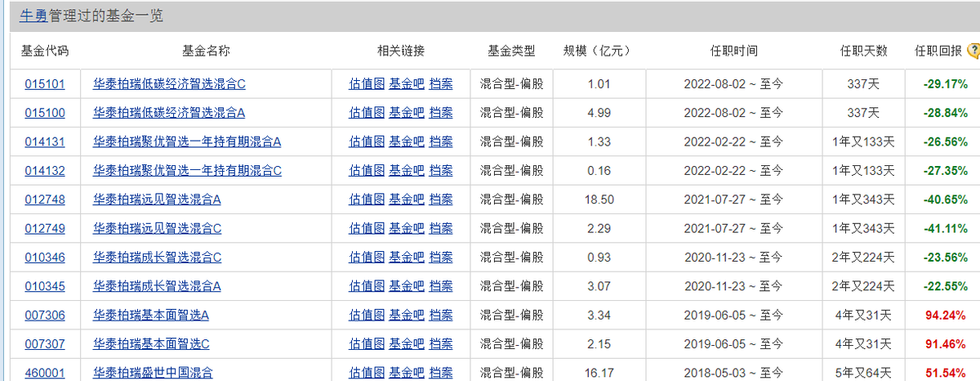Click 档案 for fund 012749
980x381 pixels.
coord(441,228)
